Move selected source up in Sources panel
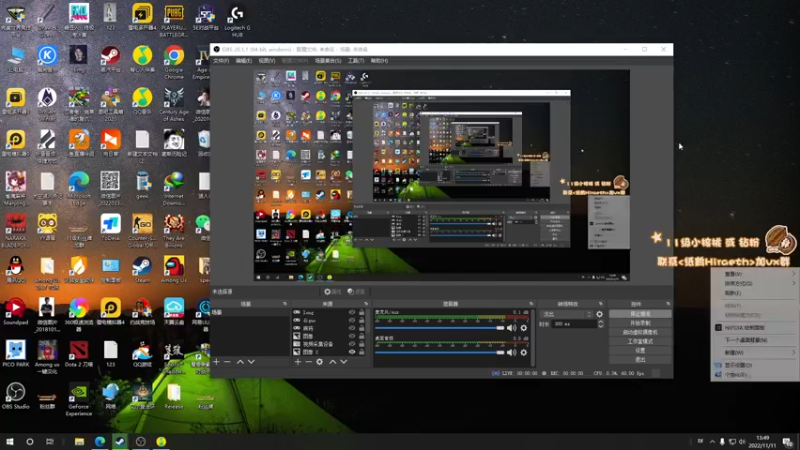The width and height of the screenshot is (800, 450). tap(333, 362)
